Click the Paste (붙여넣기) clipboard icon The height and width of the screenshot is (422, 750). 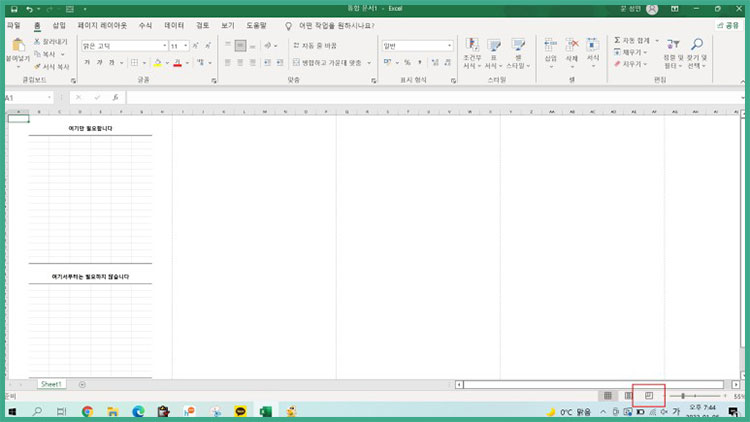(x=18, y=45)
